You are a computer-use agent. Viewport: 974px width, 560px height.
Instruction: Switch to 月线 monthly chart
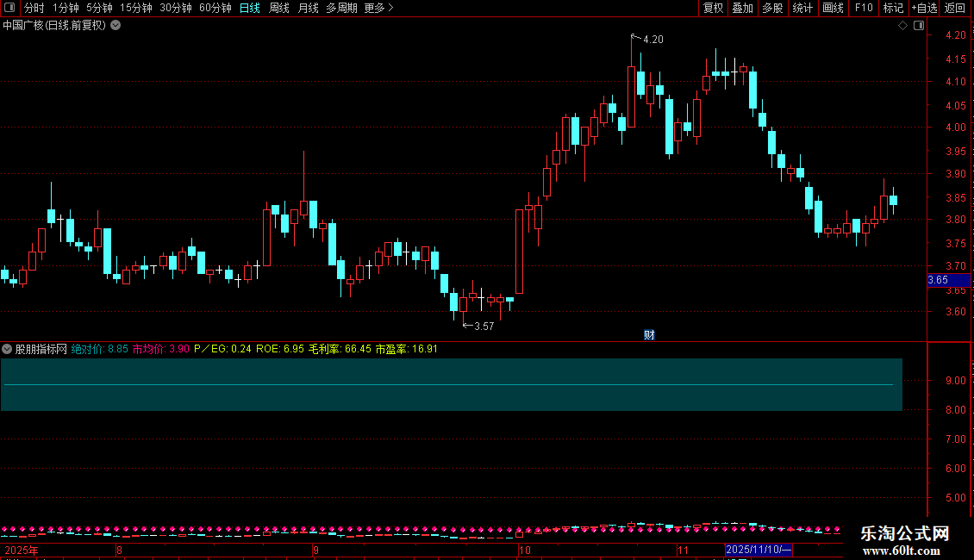pos(308,8)
